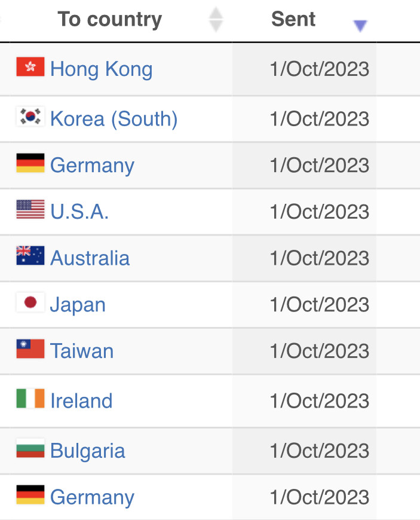Image resolution: width=420 pixels, height=520 pixels.
Task: Click the Australia flag icon
Action: coord(30,255)
